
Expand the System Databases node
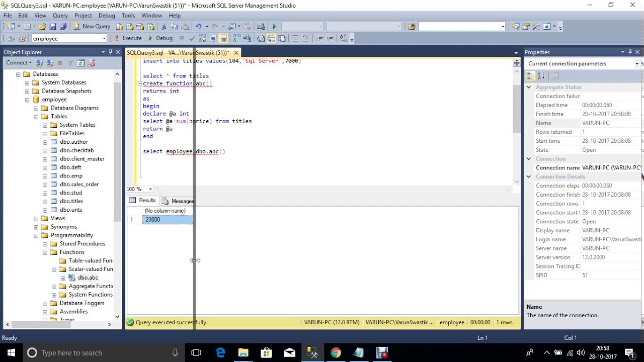pyautogui.click(x=27, y=82)
